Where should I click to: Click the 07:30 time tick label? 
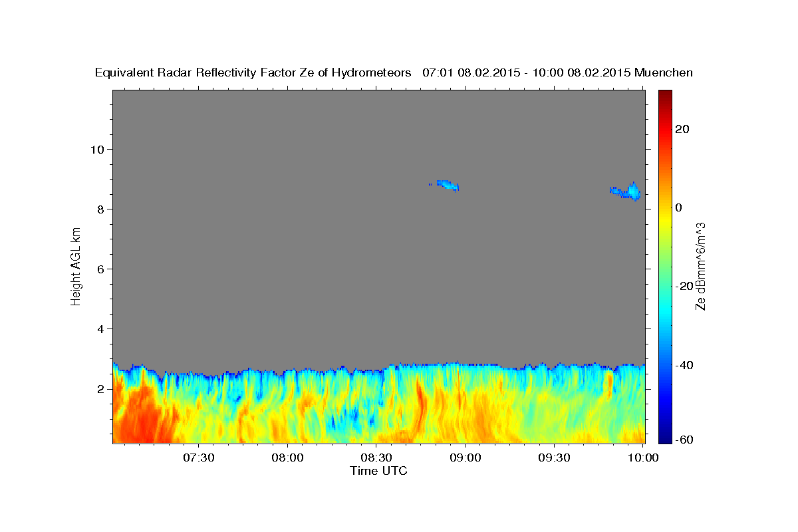(x=198, y=458)
